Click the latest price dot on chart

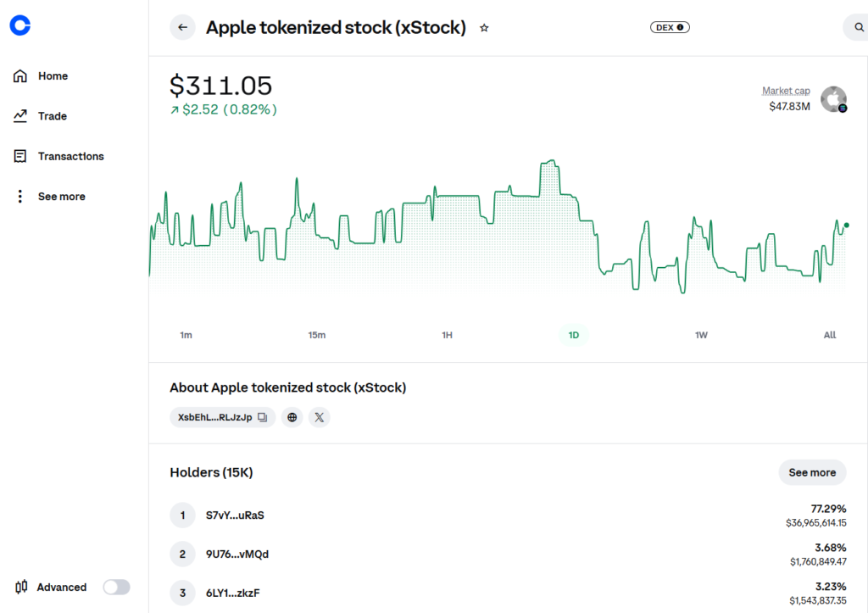coord(846,226)
